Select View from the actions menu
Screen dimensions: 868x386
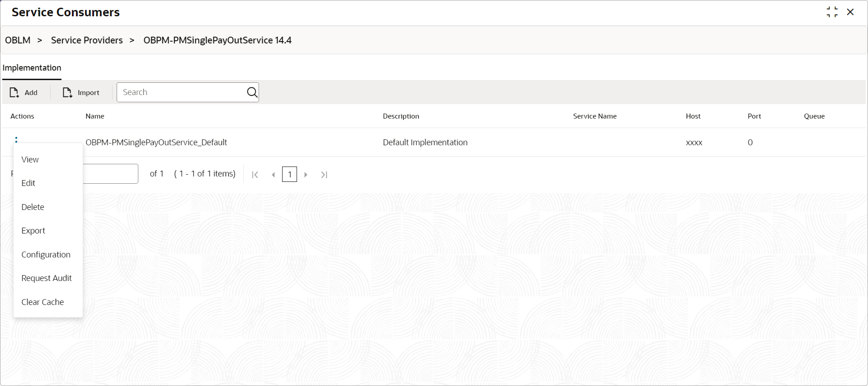pyautogui.click(x=30, y=159)
